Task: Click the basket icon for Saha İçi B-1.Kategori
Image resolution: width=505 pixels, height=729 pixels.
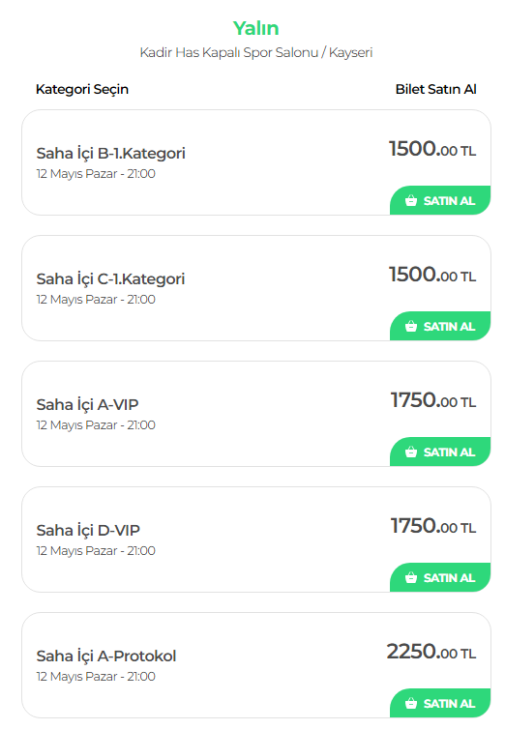Action: tap(411, 201)
